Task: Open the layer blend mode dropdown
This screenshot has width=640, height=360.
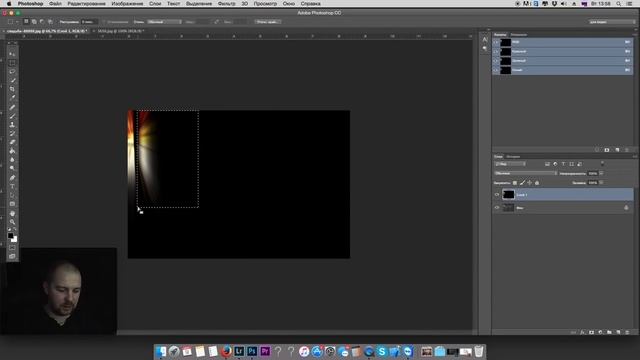Action: tap(526, 173)
